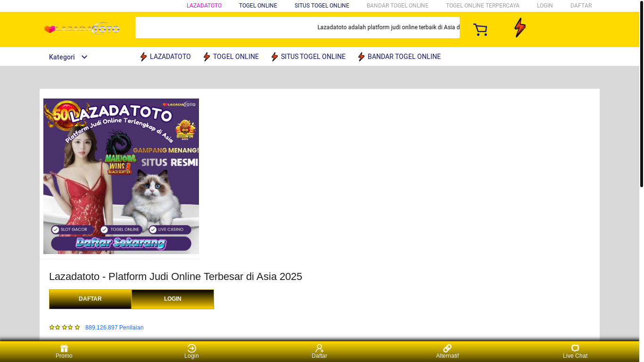Viewport: 644px width, 362px height.
Task: Click BANDAR TOGEL ONLINE category bar link
Action: (404, 57)
